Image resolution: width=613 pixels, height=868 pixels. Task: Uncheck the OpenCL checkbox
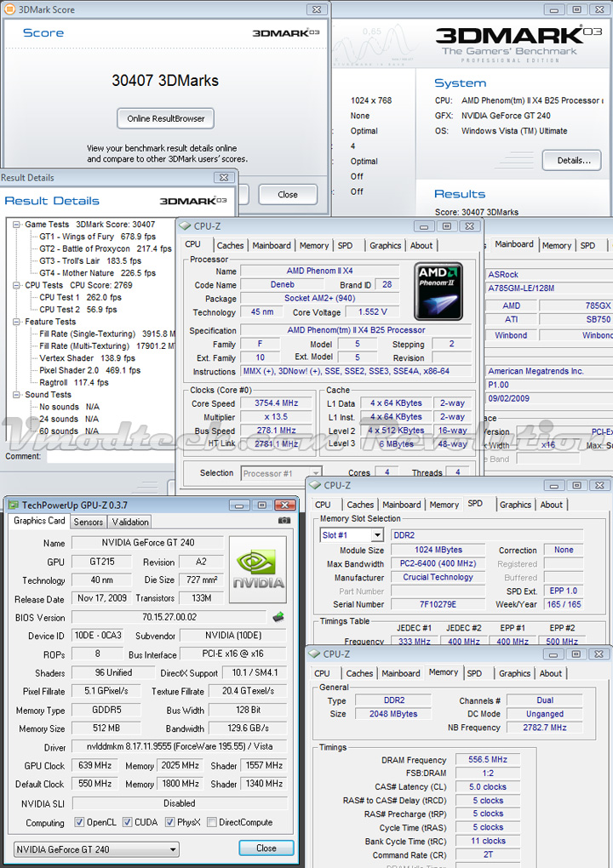click(79, 823)
